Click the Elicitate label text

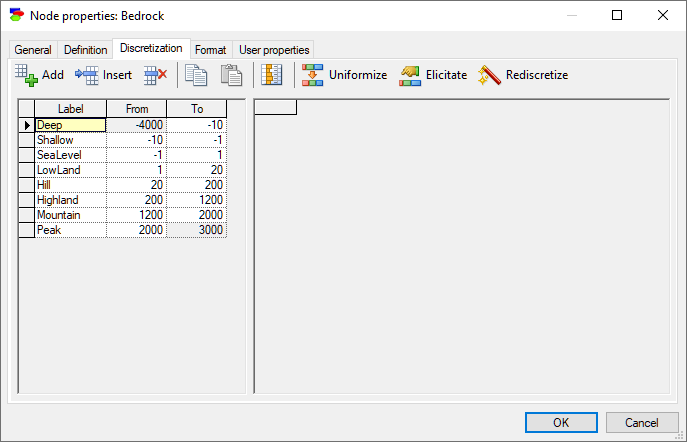point(446,75)
